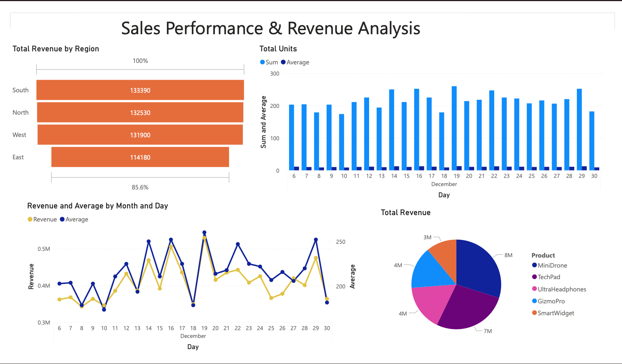622x364 pixels.
Task: Click the Average legend dot on line chart
Action: pos(62,219)
